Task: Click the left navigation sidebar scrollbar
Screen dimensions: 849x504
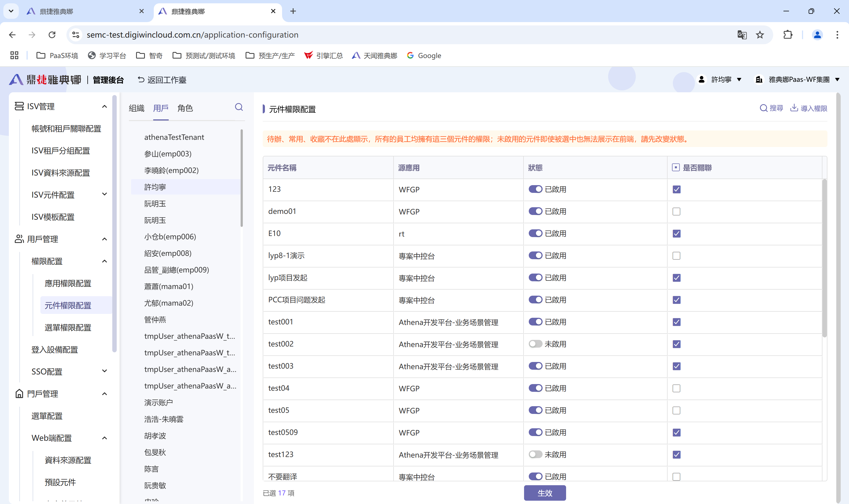Action: pos(114,223)
